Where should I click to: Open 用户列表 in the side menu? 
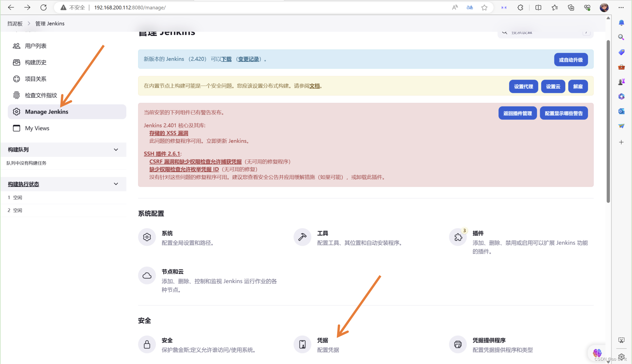(67, 46)
